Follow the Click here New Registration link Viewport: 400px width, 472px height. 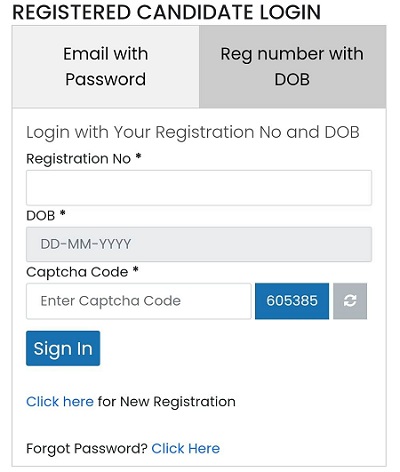click(x=60, y=402)
